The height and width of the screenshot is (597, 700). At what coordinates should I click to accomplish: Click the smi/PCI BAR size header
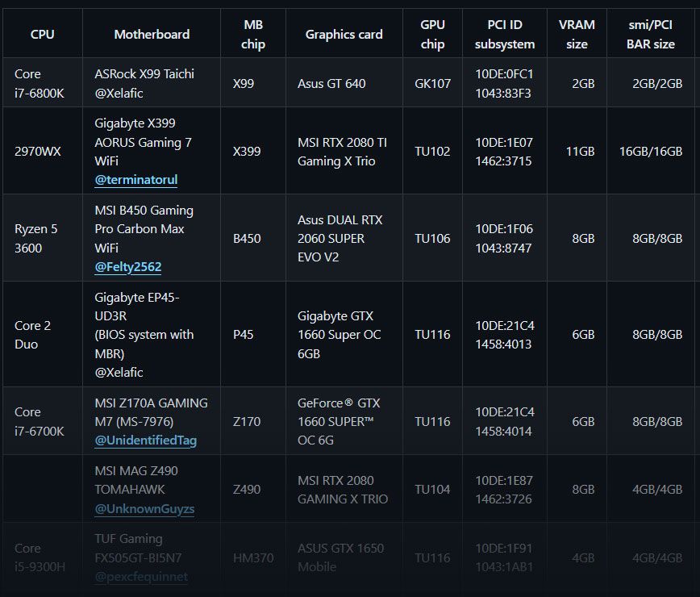(x=652, y=33)
